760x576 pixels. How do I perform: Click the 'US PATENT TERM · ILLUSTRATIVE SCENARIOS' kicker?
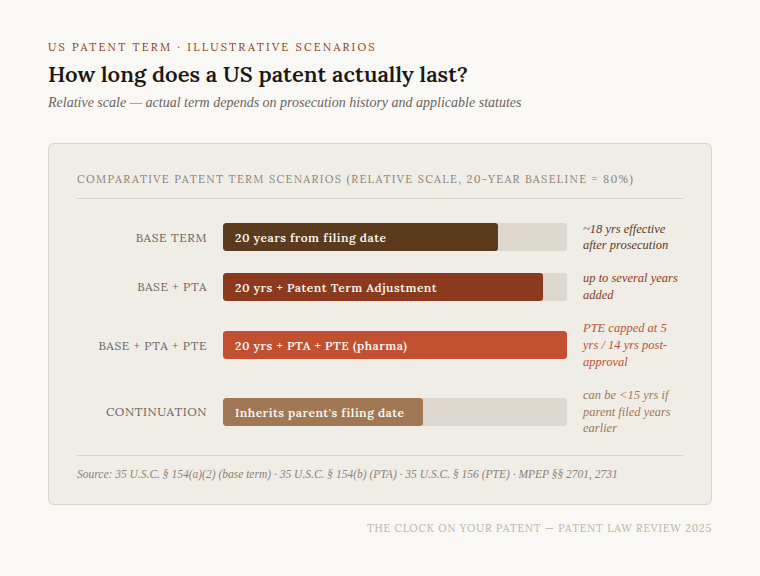pyautogui.click(x=212, y=47)
